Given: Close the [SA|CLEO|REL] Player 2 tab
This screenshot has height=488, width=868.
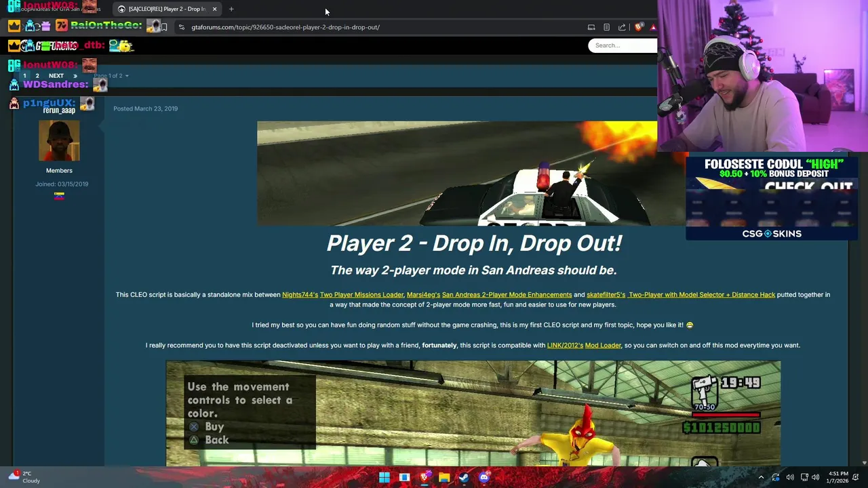Looking at the screenshot, I should pyautogui.click(x=214, y=9).
